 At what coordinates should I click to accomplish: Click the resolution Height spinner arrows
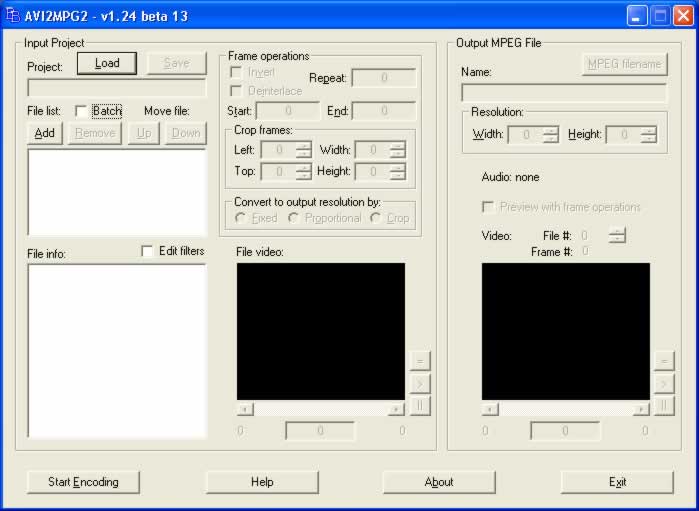[649, 134]
